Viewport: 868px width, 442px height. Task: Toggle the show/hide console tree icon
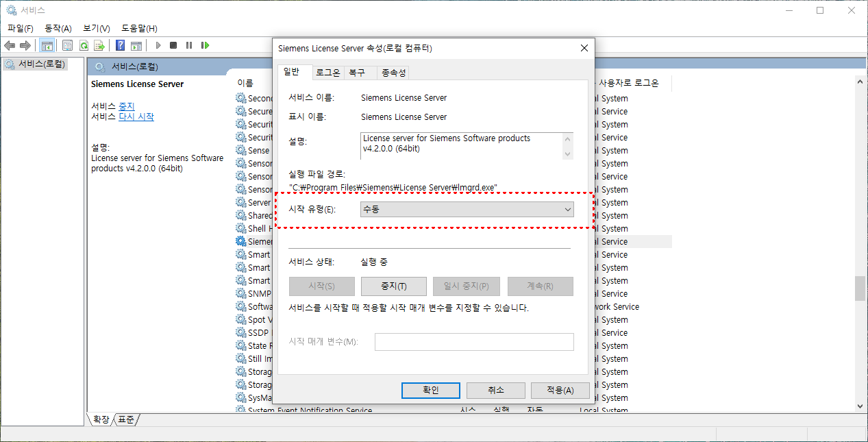coord(47,45)
